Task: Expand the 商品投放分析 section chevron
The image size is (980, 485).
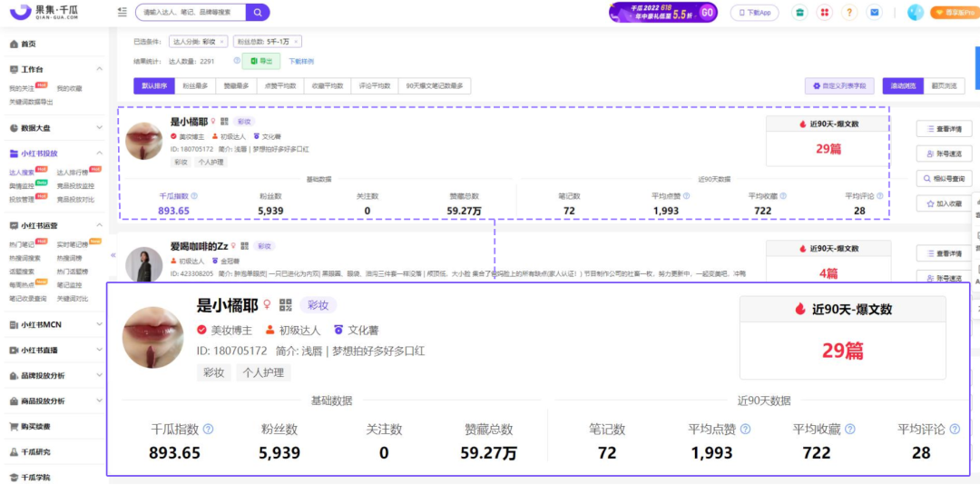Action: 100,401
